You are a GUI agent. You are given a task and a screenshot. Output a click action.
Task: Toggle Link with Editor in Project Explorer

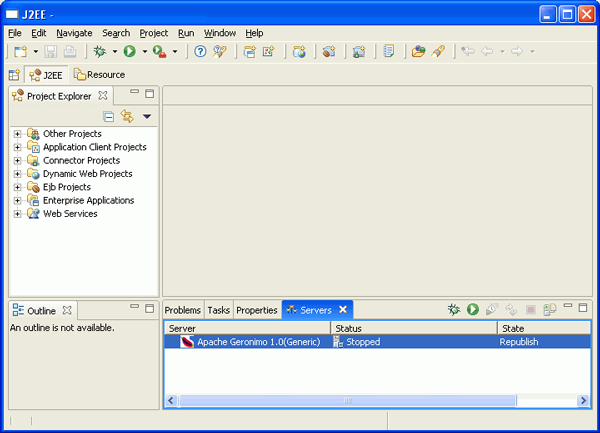127,116
